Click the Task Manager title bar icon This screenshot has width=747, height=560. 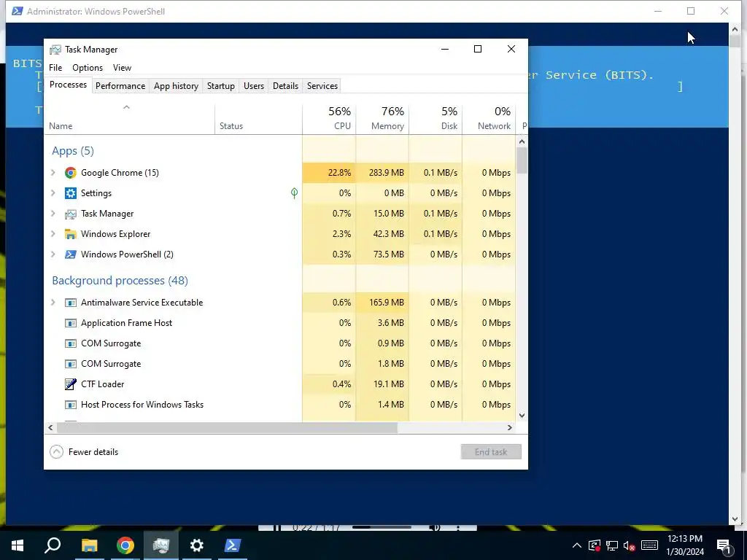(55, 50)
